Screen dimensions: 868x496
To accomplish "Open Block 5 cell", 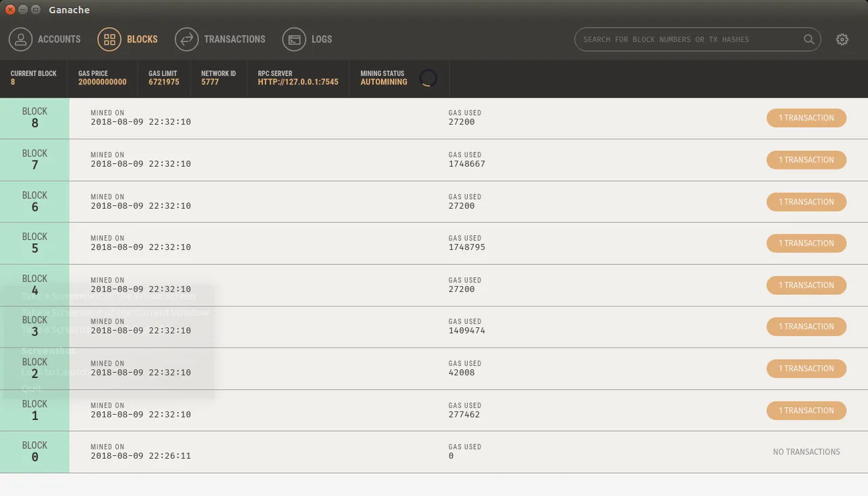I will pyautogui.click(x=35, y=243).
